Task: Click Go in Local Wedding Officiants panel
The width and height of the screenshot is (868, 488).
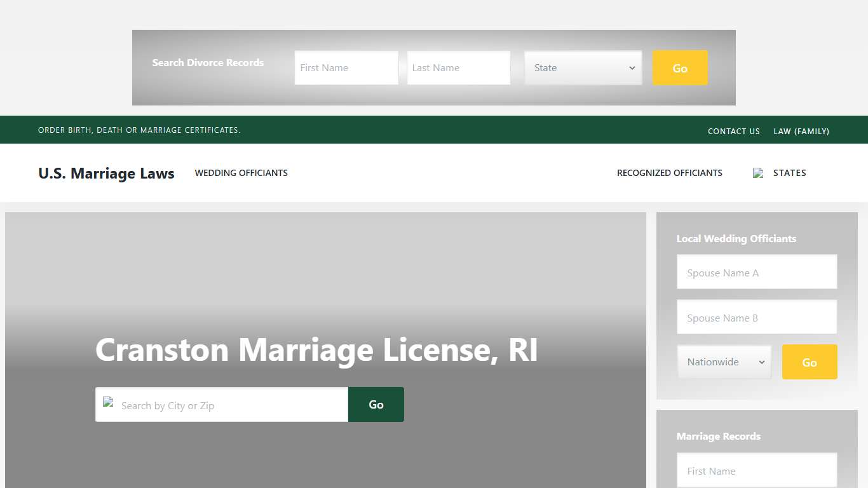Action: [x=810, y=362]
